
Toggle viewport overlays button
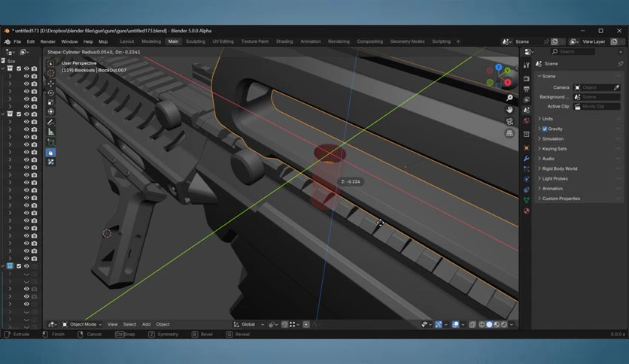pyautogui.click(x=455, y=324)
